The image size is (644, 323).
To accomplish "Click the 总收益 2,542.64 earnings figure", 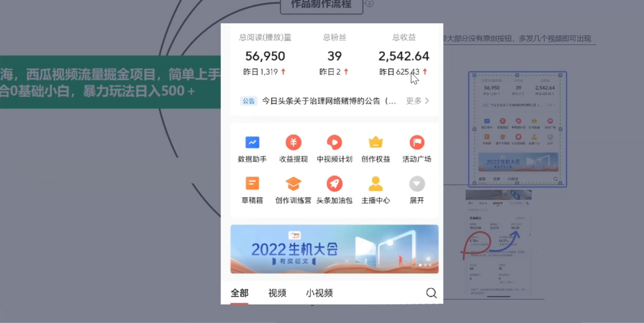I will [x=404, y=56].
